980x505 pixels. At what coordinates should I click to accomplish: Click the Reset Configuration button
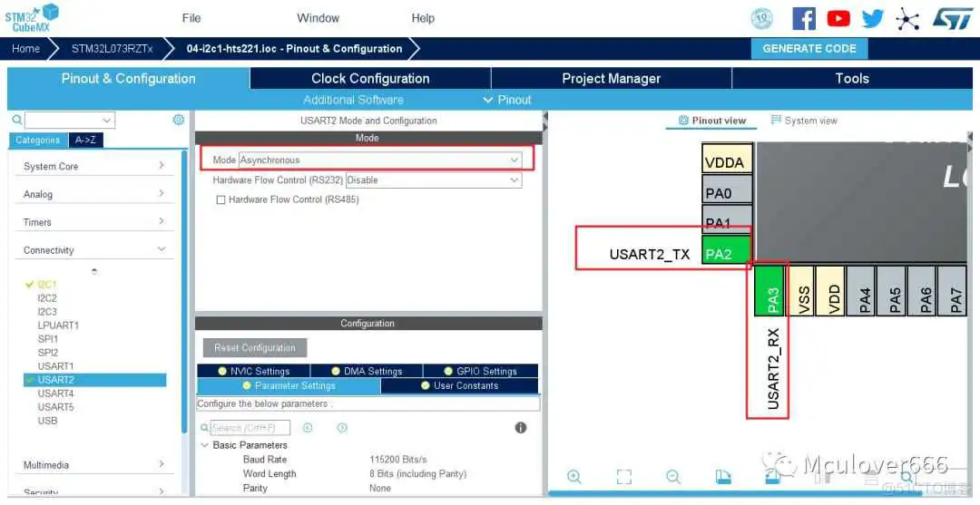point(255,348)
